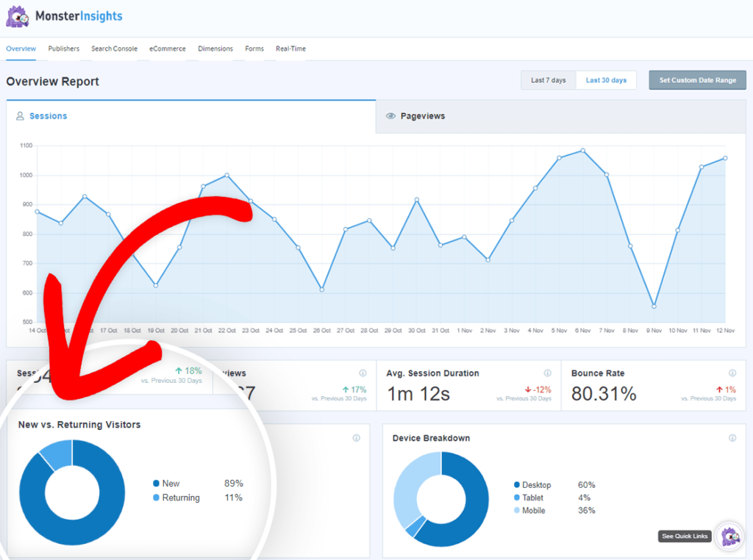Click the 1% bounce rate change
The height and width of the screenshot is (560, 753).
(x=726, y=390)
